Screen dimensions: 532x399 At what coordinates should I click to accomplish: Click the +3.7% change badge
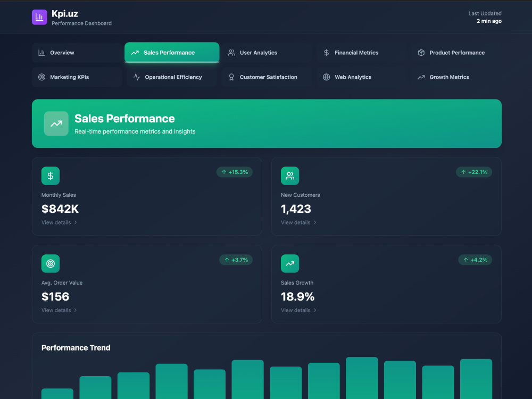click(236, 260)
